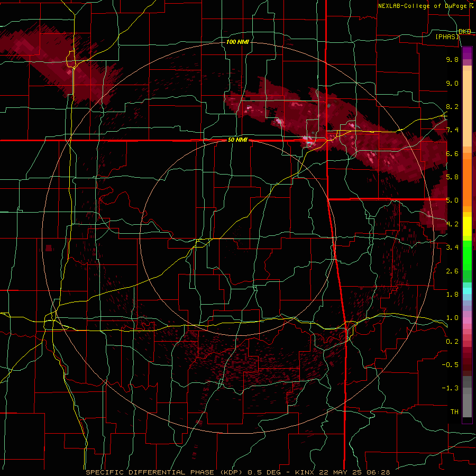
Task: Click the 1.8 scale value
Action: pyautogui.click(x=452, y=295)
